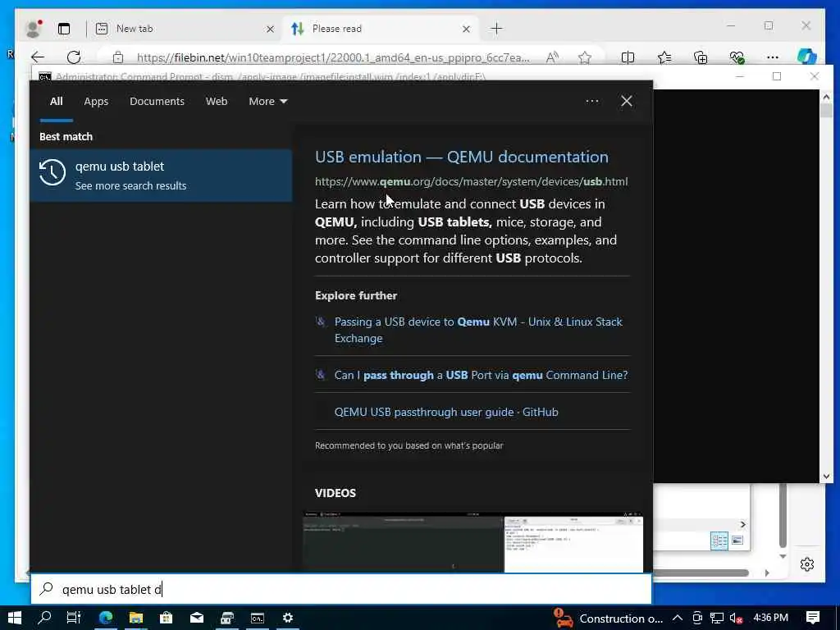
Task: Click the muted volume tray icon
Action: pos(736,619)
